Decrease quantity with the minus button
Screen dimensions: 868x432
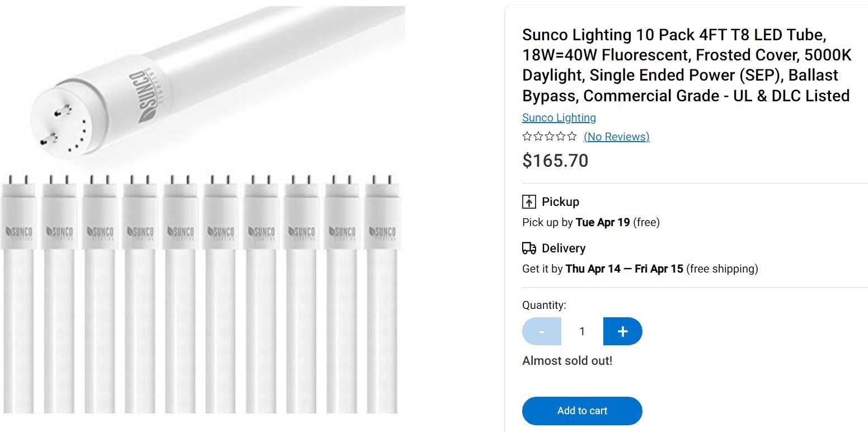coord(541,331)
